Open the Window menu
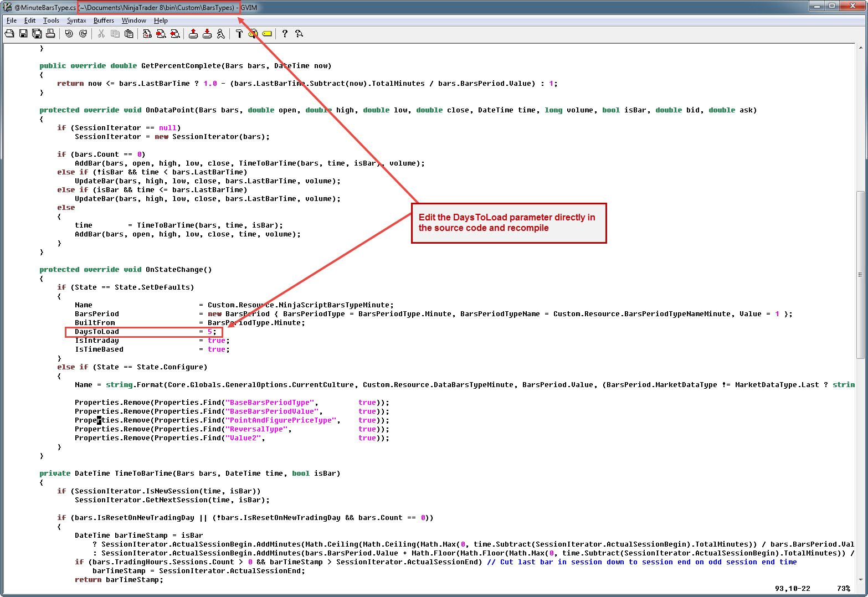 (134, 20)
